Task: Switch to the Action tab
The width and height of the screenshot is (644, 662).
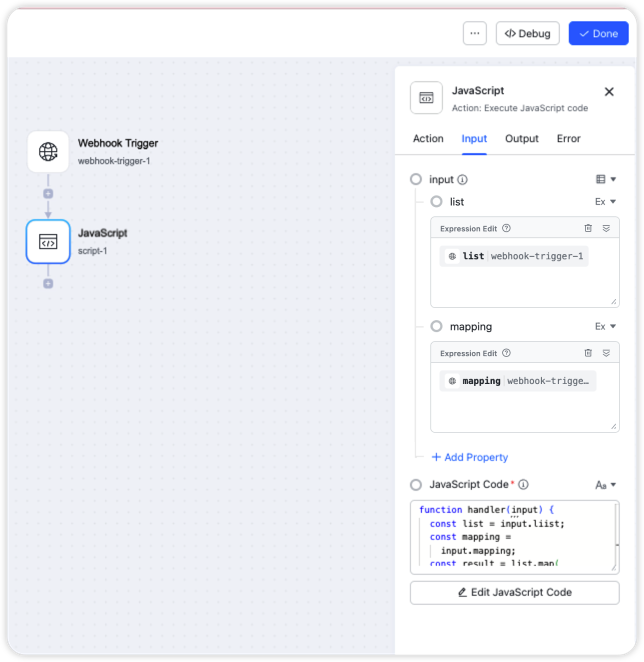Action: (x=428, y=139)
